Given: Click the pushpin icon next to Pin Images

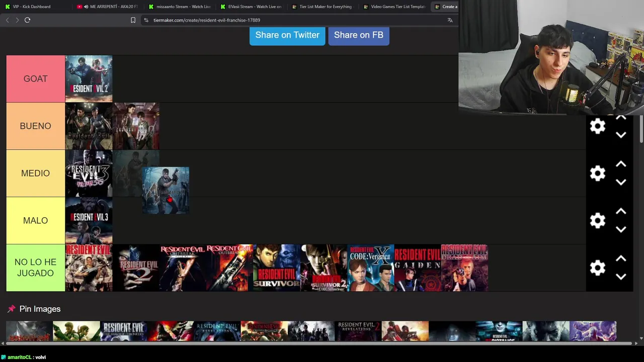Looking at the screenshot, I should [x=11, y=309].
